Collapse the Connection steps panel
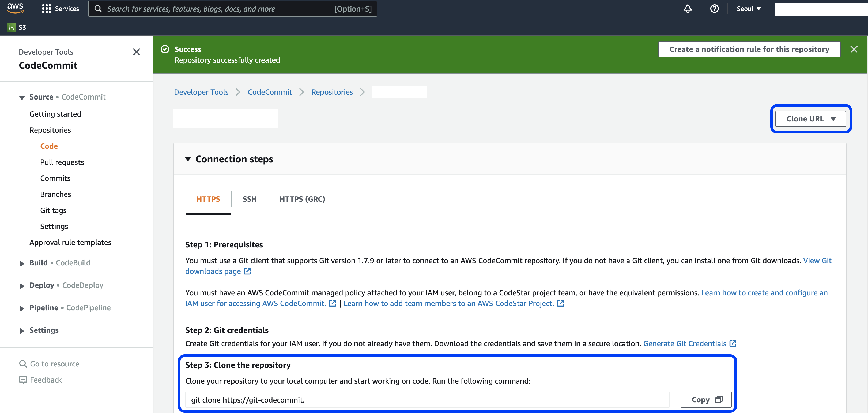Screen dimensions: 868x413 click(188, 159)
